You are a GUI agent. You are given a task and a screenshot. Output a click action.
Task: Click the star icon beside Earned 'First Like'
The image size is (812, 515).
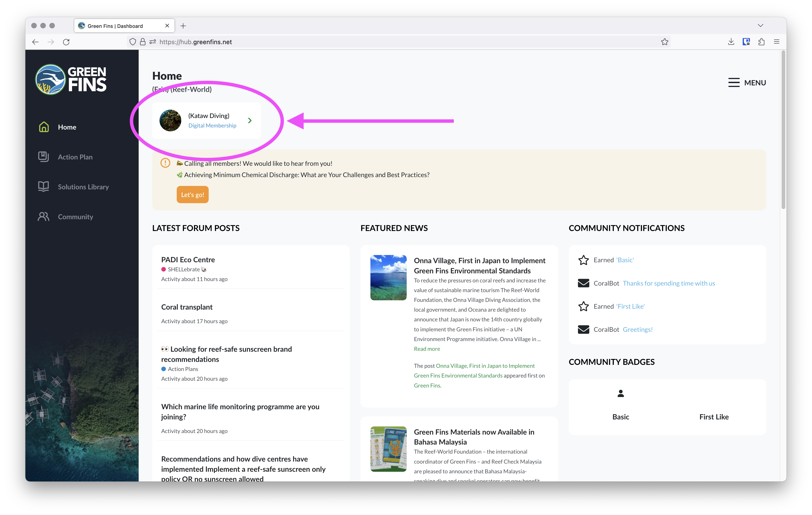point(583,306)
